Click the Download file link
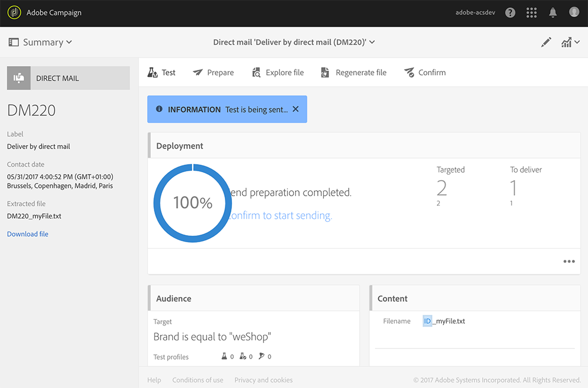588x388 pixels. coord(28,234)
